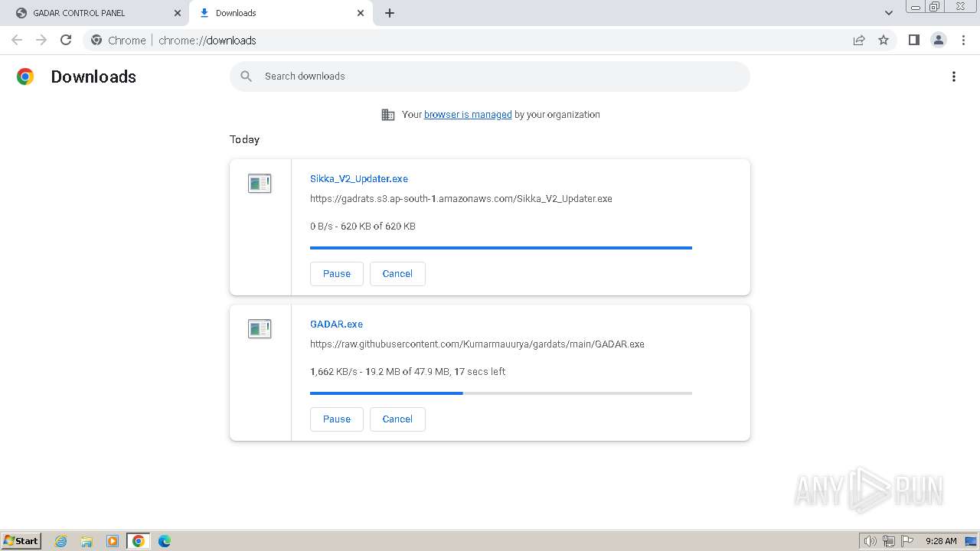Select the Downloads browser tab

pos(281,13)
